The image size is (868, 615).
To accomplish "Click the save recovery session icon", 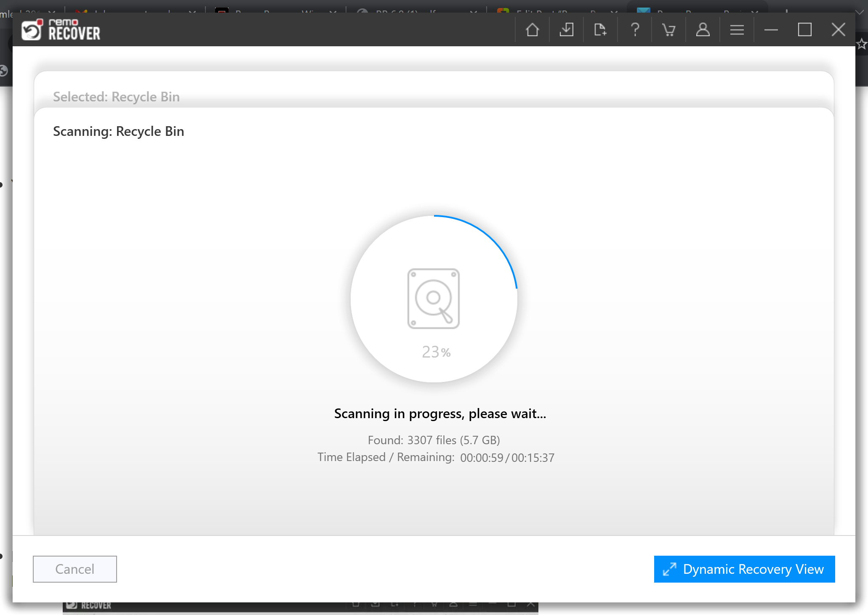I will [567, 30].
